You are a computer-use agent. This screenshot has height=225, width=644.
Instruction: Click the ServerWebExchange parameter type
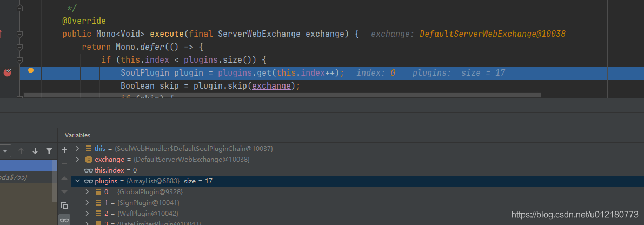(259, 34)
